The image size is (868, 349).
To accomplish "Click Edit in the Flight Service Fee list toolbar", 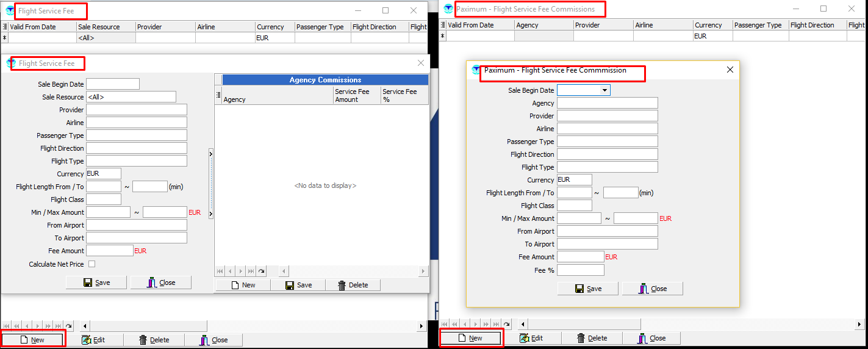I will click(93, 340).
